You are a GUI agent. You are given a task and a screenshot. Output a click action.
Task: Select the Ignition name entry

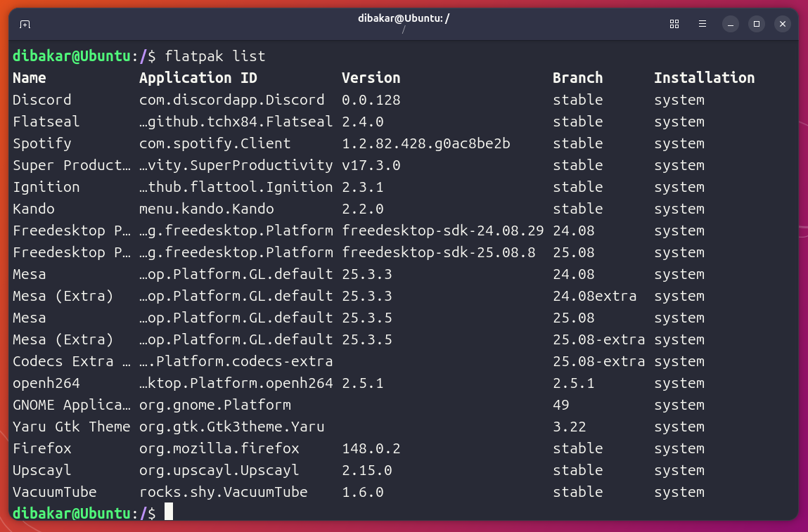coord(46,187)
